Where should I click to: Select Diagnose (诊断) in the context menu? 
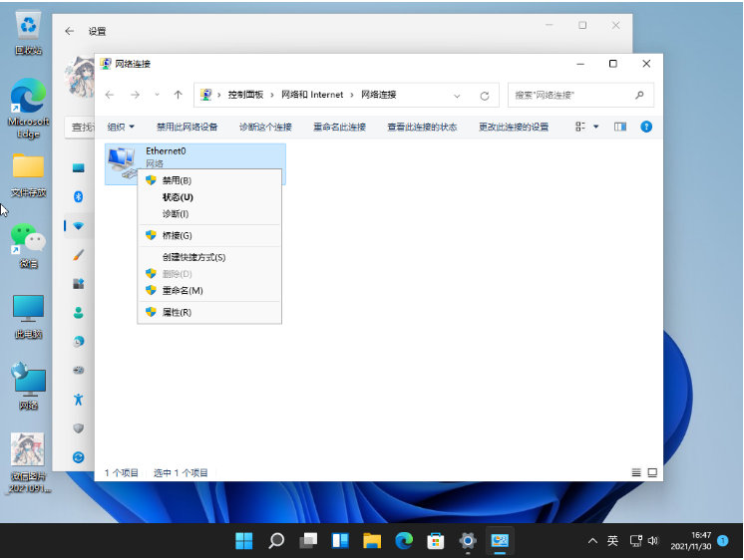(x=209, y=214)
